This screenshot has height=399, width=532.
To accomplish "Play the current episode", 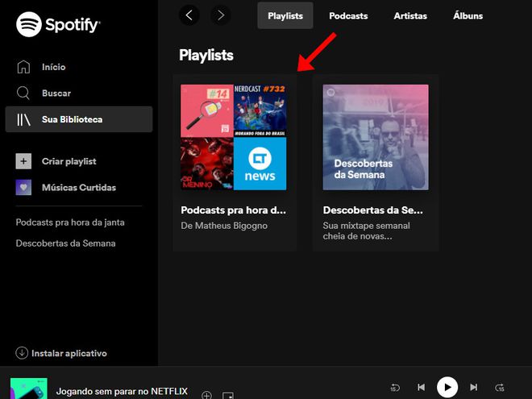I will pos(447,387).
